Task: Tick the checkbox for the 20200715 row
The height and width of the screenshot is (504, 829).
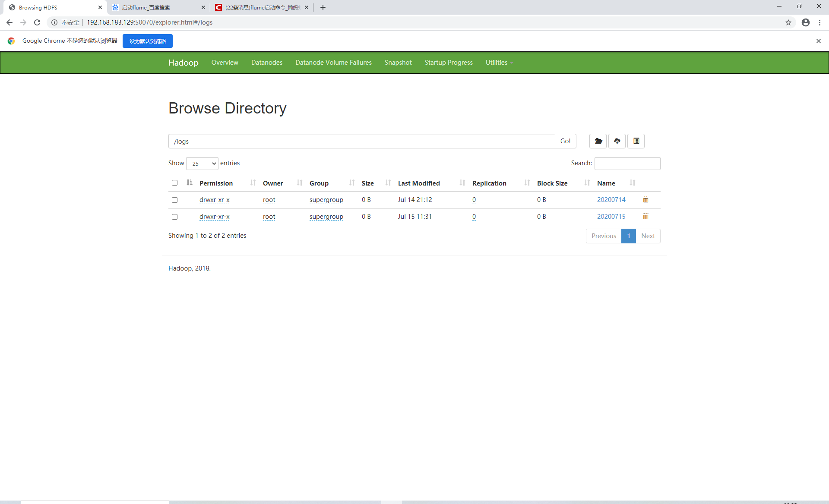Action: coord(174,217)
